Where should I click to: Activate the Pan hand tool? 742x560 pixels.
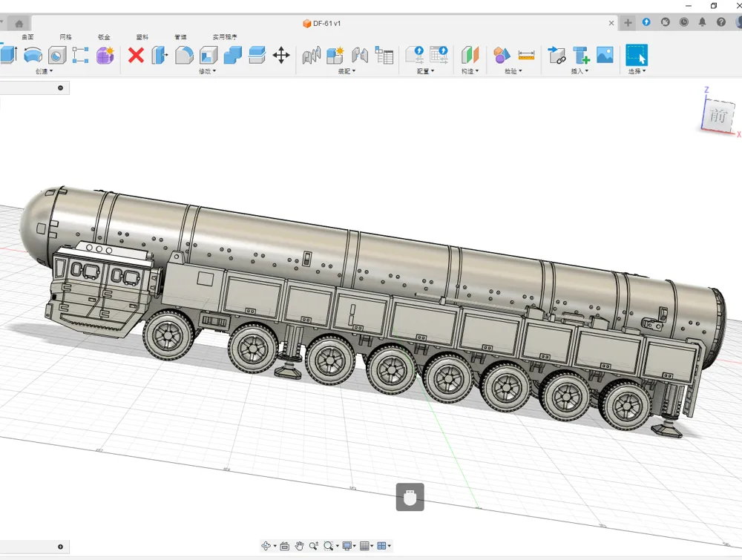299,546
